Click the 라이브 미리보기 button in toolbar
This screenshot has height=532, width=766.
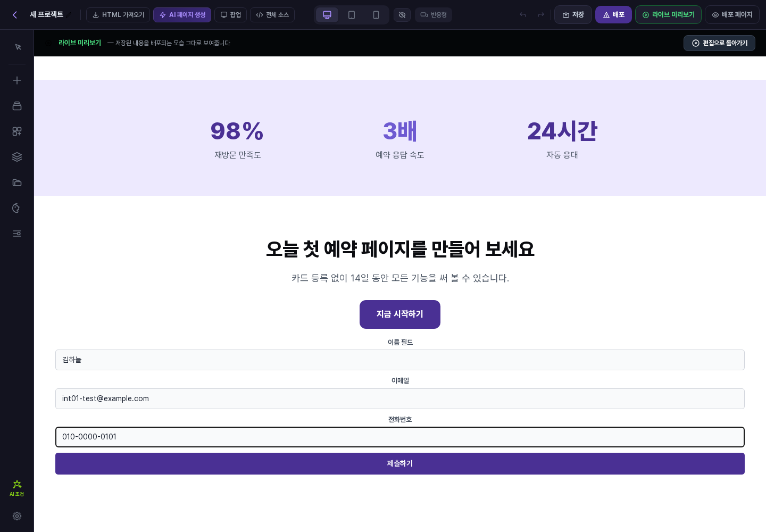[x=668, y=15]
